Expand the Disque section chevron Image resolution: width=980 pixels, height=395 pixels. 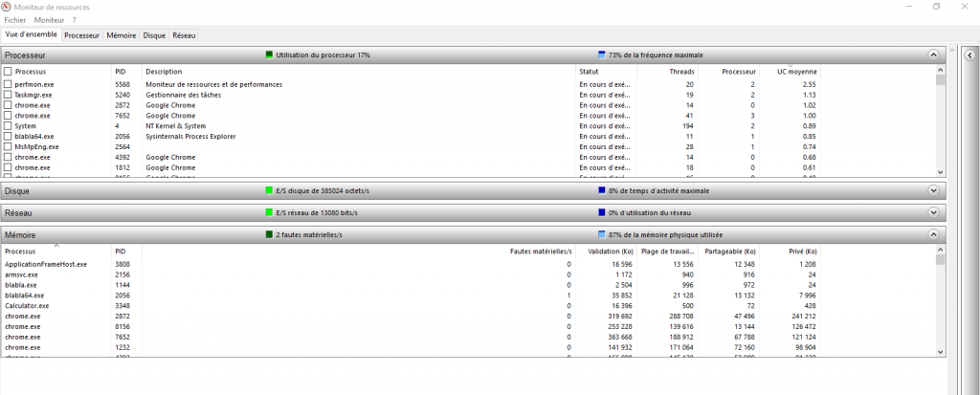(933, 190)
